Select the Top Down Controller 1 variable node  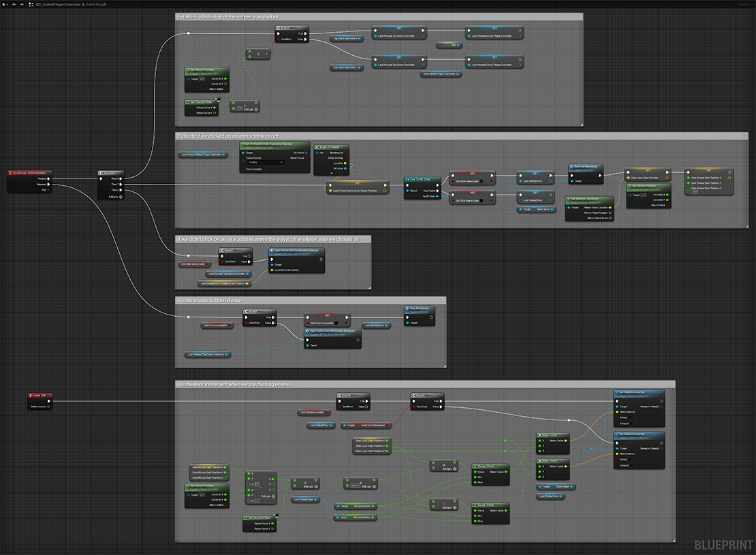point(347,67)
